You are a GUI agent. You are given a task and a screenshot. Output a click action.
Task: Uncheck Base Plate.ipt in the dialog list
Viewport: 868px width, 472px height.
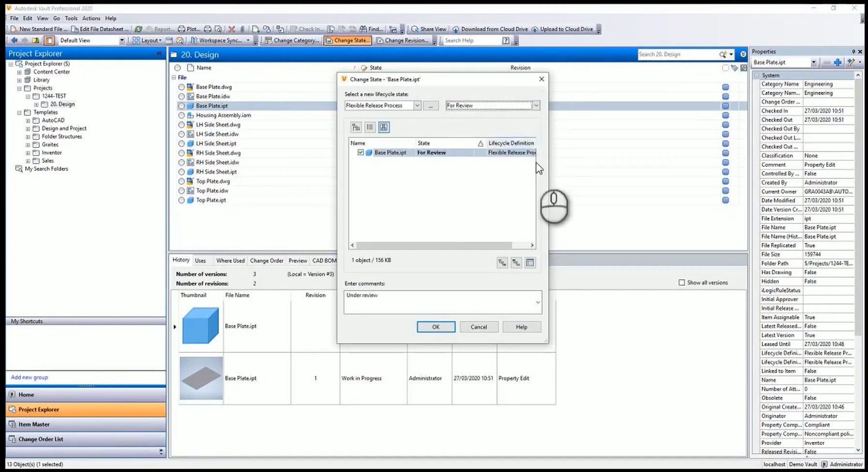[360, 152]
